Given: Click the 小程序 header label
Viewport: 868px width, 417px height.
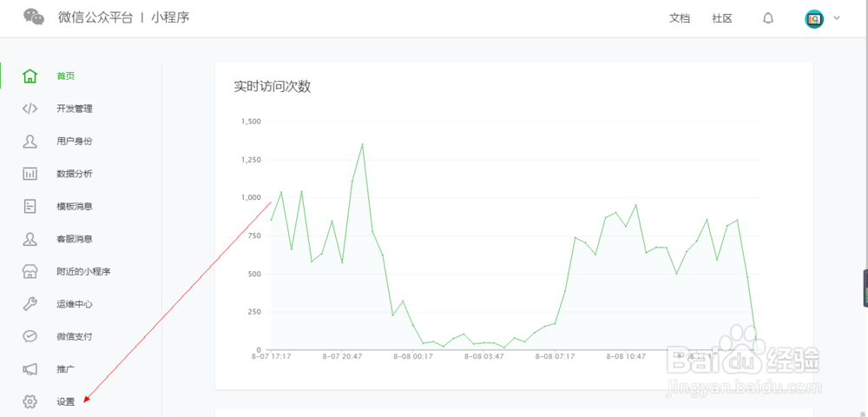Looking at the screenshot, I should pyautogui.click(x=170, y=17).
